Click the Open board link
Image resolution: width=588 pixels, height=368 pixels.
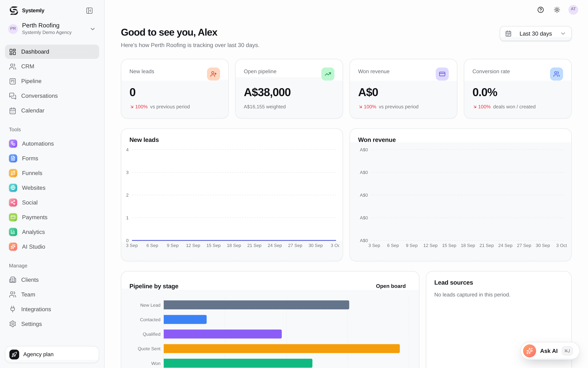click(391, 286)
